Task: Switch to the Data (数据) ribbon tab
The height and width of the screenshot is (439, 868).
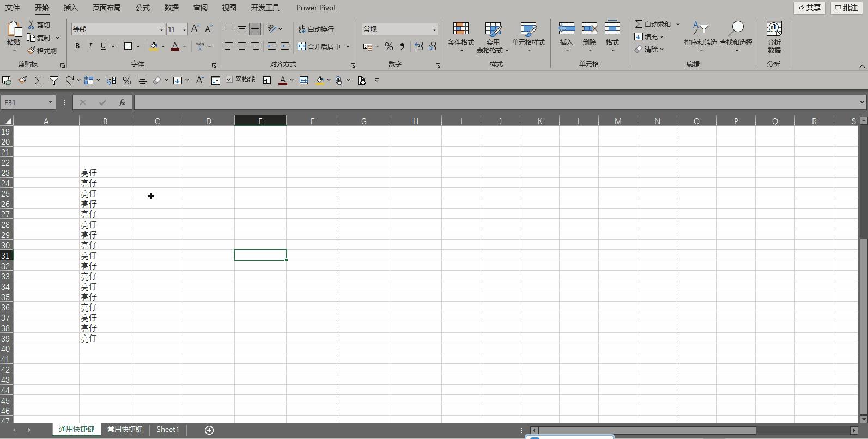Action: [x=171, y=8]
